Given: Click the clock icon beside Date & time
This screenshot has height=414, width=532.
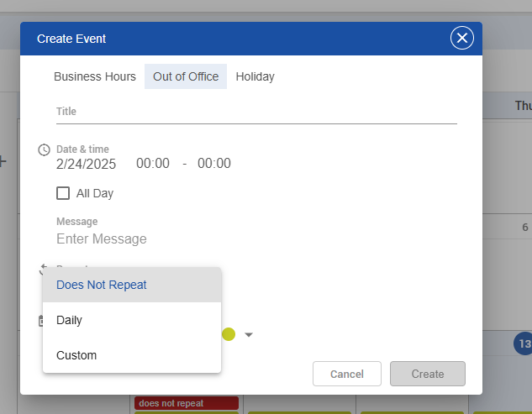Looking at the screenshot, I should pyautogui.click(x=44, y=149).
